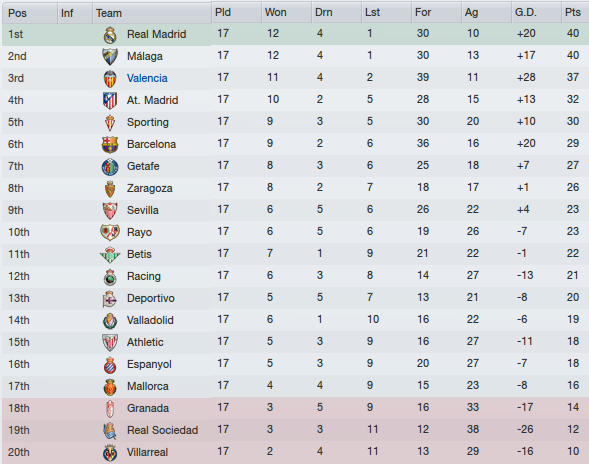This screenshot has height=464, width=589.
Task: Open the Valencia team link
Action: (x=147, y=78)
